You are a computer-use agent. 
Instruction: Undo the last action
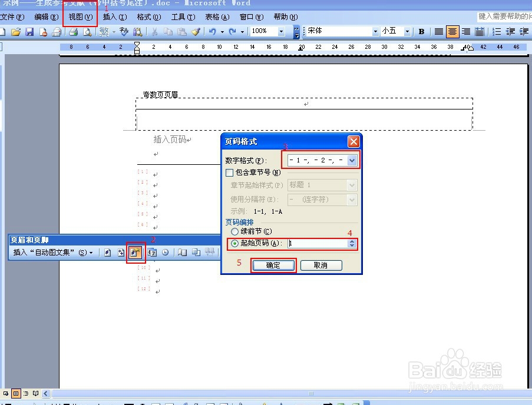[213, 32]
